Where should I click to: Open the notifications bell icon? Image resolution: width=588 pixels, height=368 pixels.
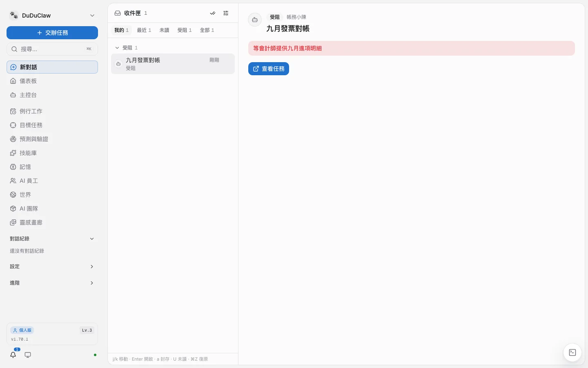pos(13,355)
